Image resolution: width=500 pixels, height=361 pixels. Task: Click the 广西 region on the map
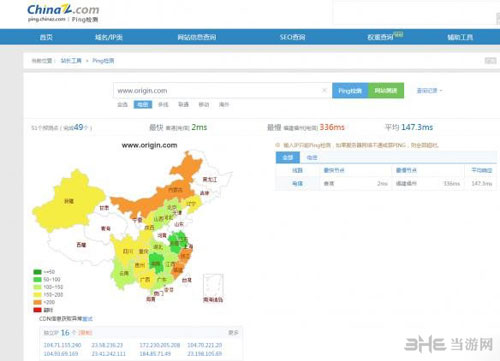pos(145,280)
